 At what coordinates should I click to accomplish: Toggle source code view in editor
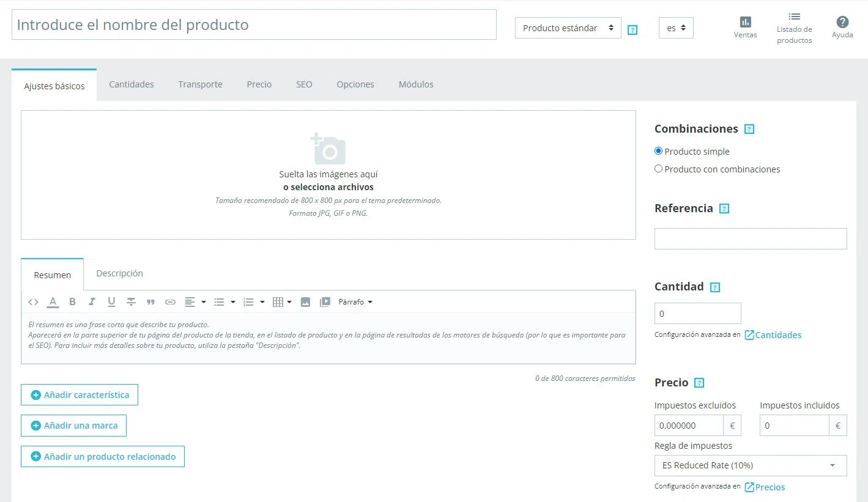click(x=34, y=302)
